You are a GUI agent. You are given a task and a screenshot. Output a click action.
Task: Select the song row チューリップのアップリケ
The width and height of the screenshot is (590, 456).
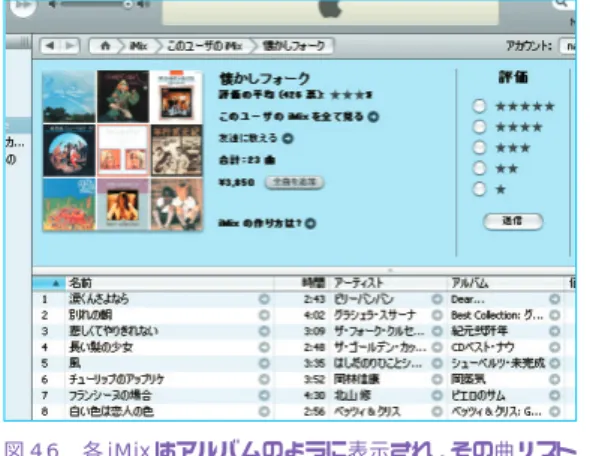[304, 379]
